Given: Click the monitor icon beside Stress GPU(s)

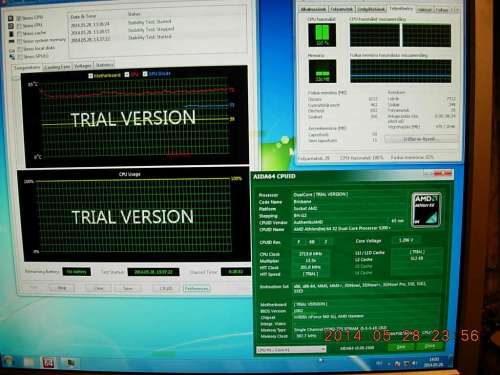Looking at the screenshot, I should 12,57.
